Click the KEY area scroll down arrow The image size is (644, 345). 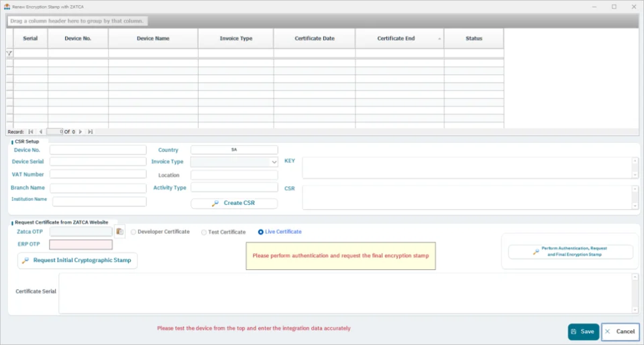pyautogui.click(x=635, y=175)
